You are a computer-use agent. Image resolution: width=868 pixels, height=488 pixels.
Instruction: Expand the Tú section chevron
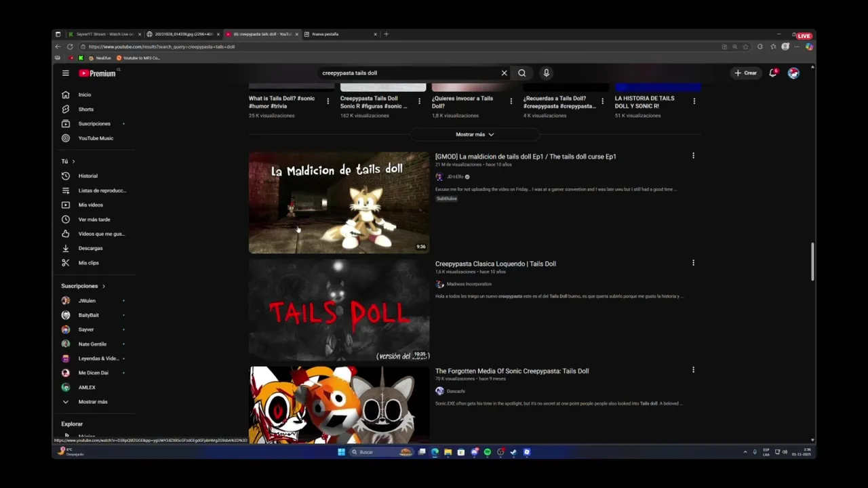pos(73,161)
